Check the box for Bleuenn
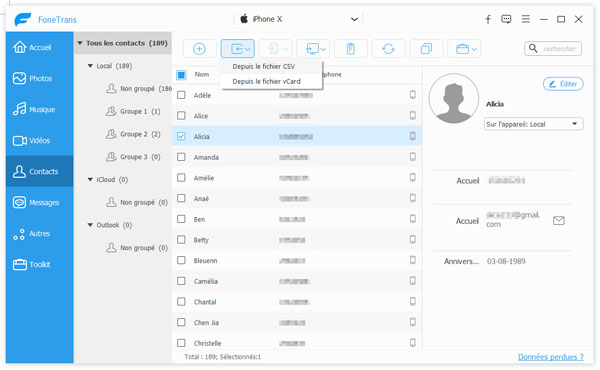This screenshot has height=370, width=600. pos(181,260)
